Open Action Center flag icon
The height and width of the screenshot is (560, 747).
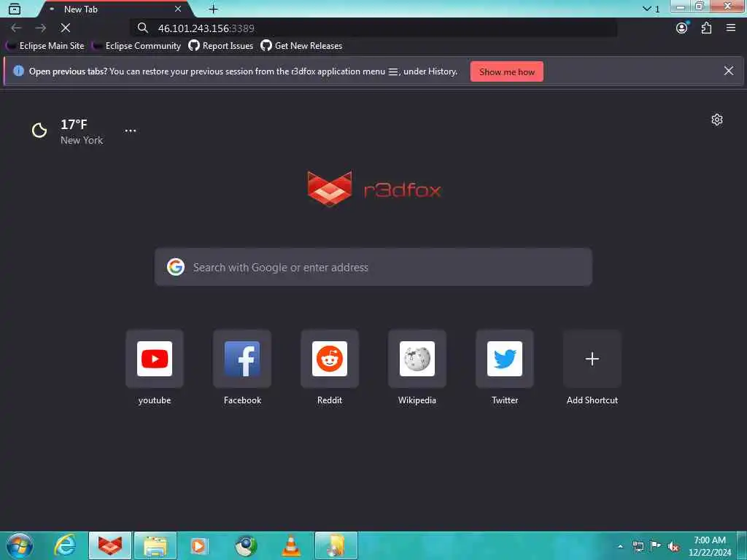[x=656, y=546]
